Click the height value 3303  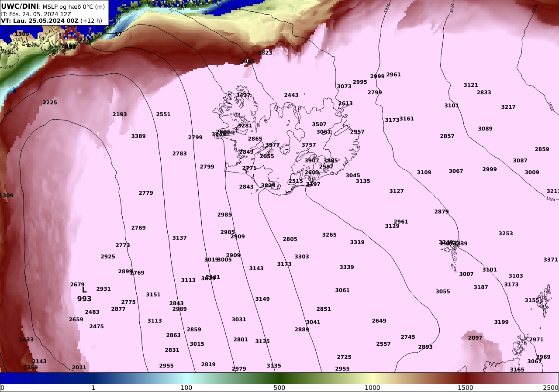click(302, 257)
